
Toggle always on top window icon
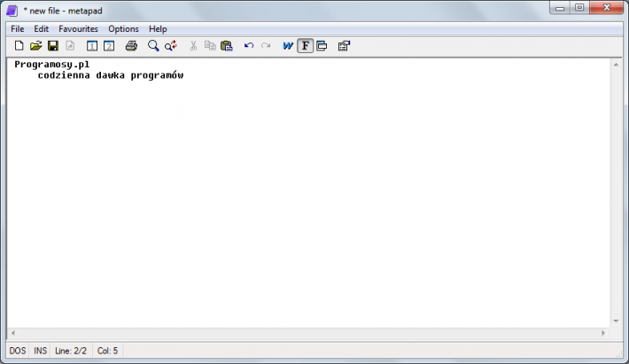pyautogui.click(x=322, y=46)
